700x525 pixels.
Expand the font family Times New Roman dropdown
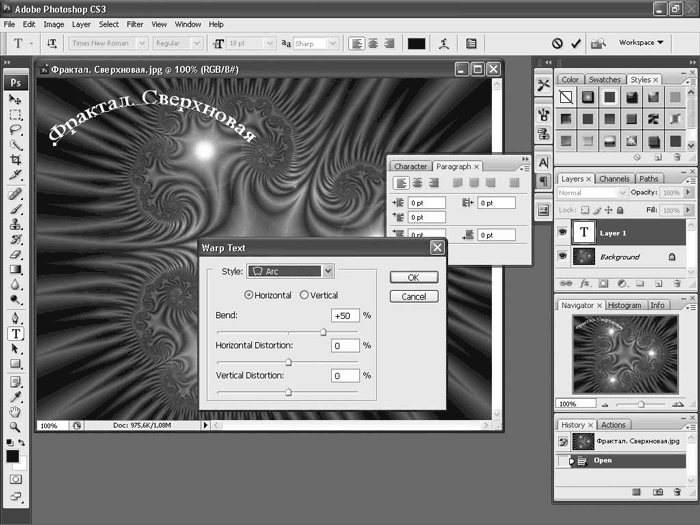click(x=143, y=43)
